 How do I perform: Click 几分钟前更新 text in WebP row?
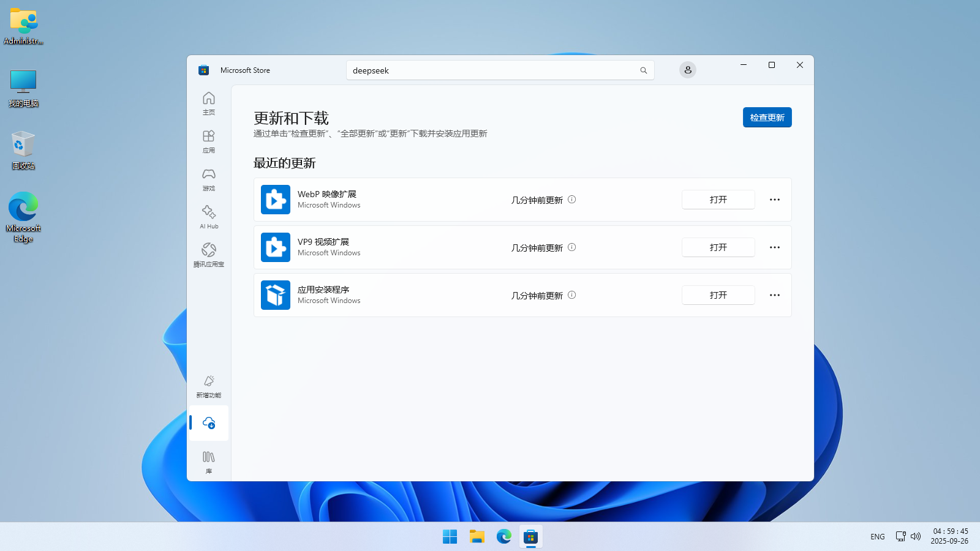click(x=537, y=200)
